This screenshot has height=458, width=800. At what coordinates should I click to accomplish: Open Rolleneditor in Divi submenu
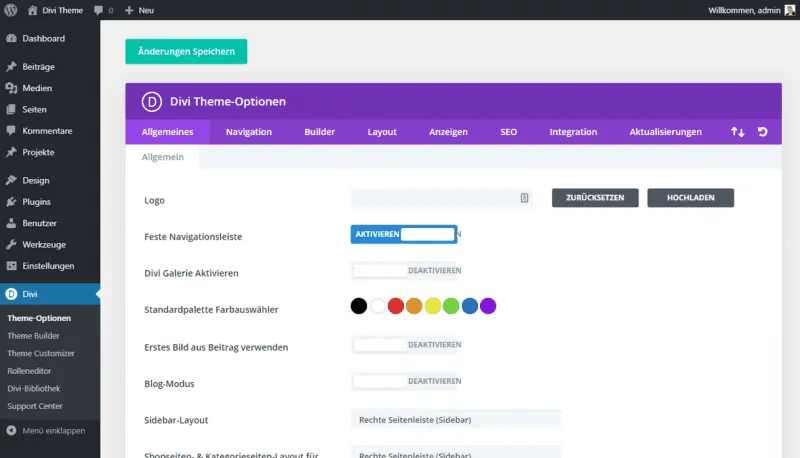[x=29, y=371]
